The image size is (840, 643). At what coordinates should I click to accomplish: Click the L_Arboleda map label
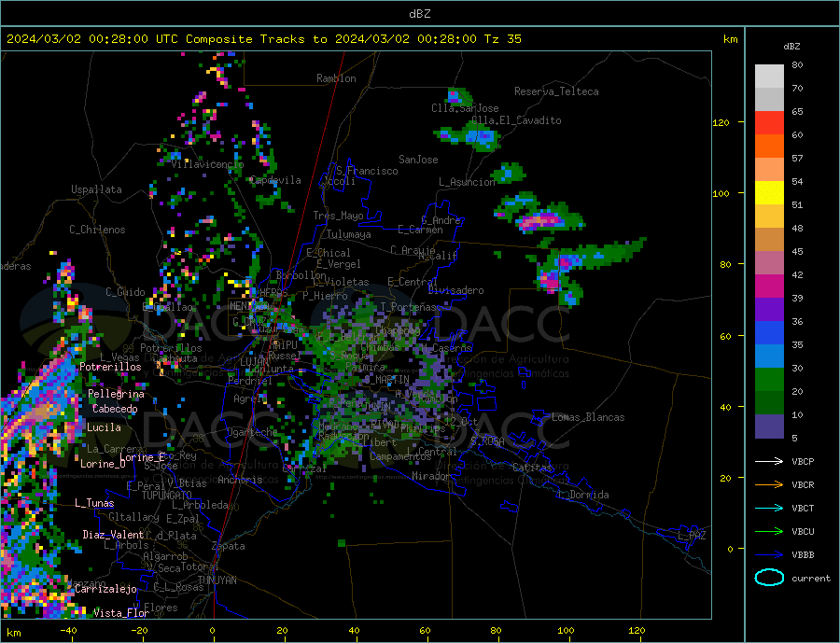200,505
